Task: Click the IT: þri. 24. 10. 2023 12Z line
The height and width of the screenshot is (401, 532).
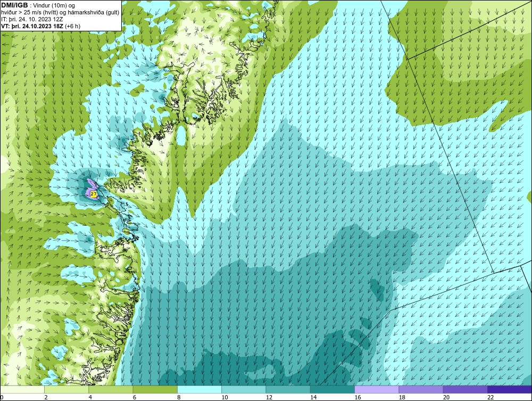Action: click(32, 19)
